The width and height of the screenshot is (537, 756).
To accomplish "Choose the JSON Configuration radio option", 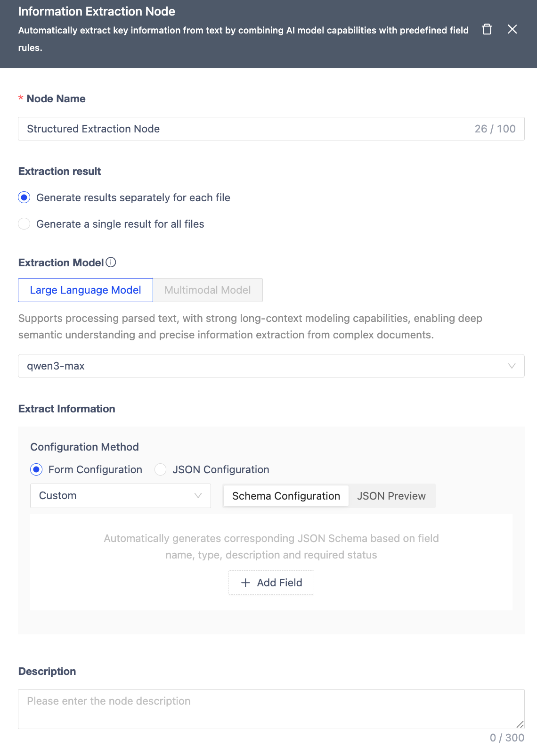I will [161, 469].
